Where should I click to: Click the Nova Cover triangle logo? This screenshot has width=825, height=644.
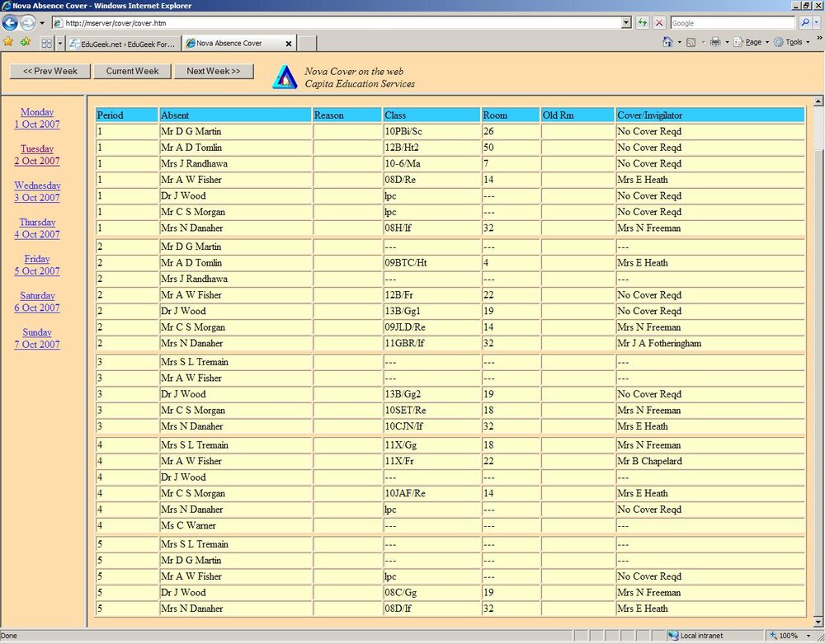[285, 77]
